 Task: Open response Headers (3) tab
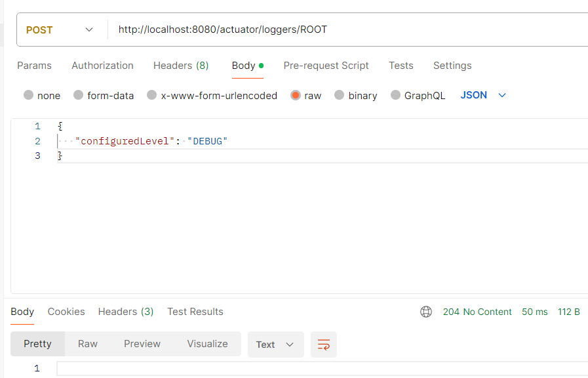pos(126,312)
